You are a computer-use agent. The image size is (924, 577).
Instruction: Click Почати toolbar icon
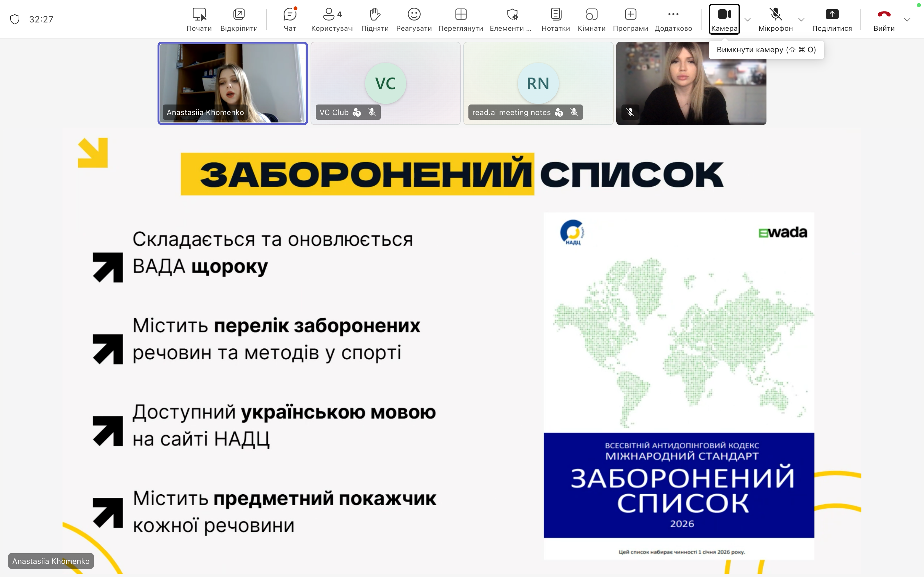coord(199,19)
